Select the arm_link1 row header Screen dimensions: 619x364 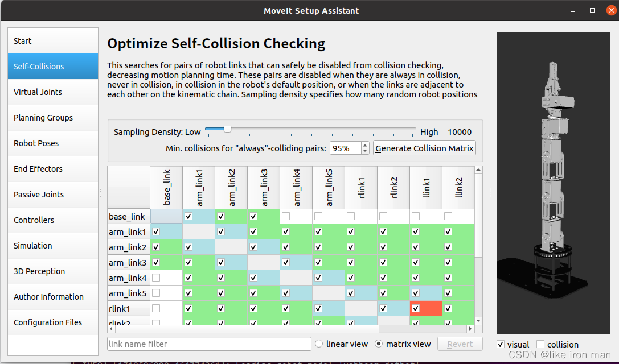pyautogui.click(x=129, y=232)
